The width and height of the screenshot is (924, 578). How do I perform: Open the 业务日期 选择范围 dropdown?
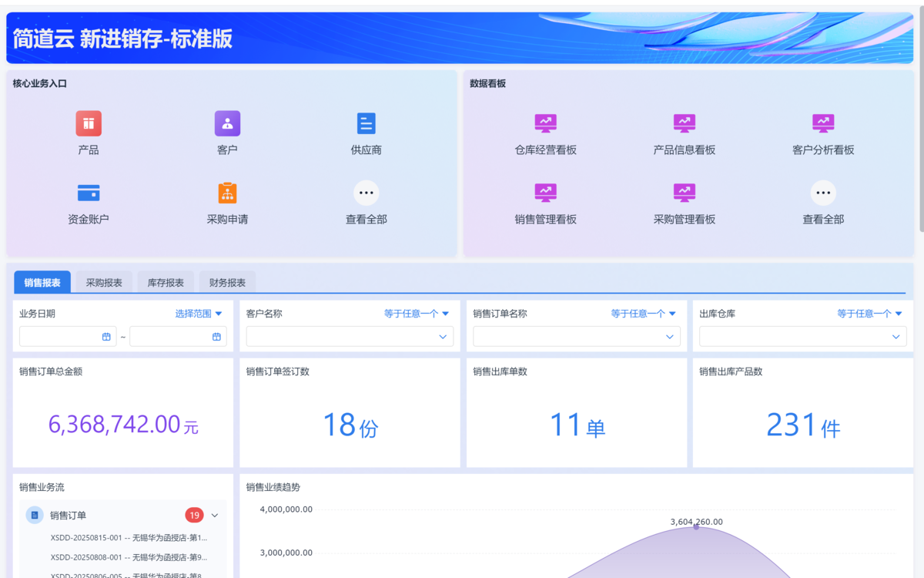(x=199, y=314)
